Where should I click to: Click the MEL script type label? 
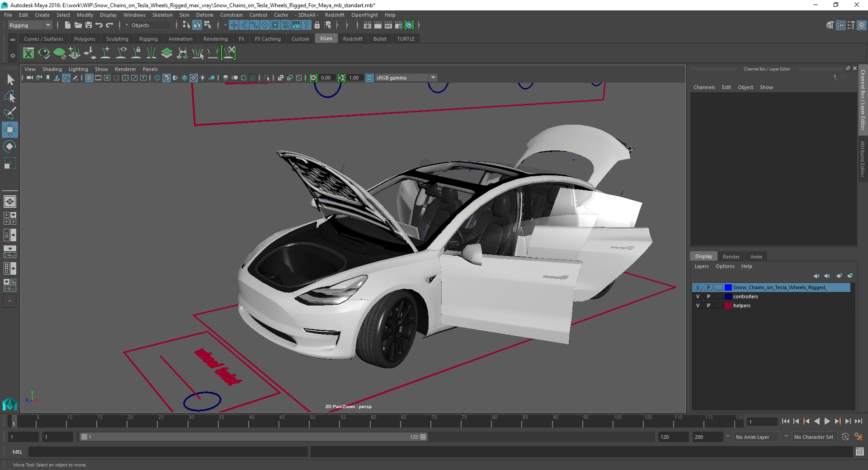17,452
